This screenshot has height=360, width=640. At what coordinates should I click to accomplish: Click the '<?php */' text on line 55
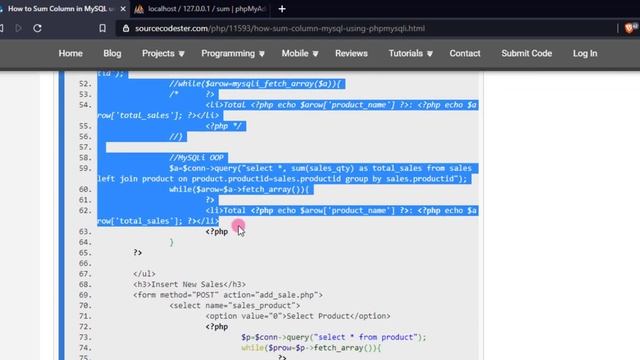tap(224, 126)
